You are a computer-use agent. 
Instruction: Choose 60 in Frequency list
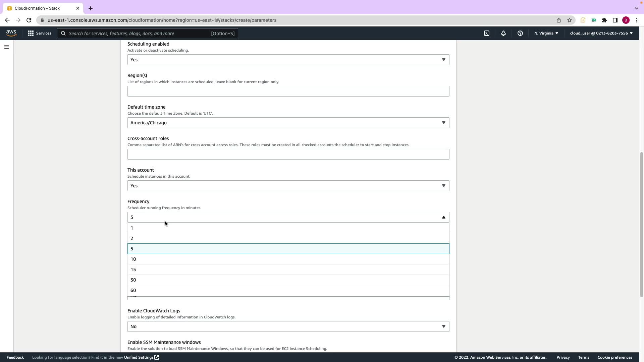point(288,290)
